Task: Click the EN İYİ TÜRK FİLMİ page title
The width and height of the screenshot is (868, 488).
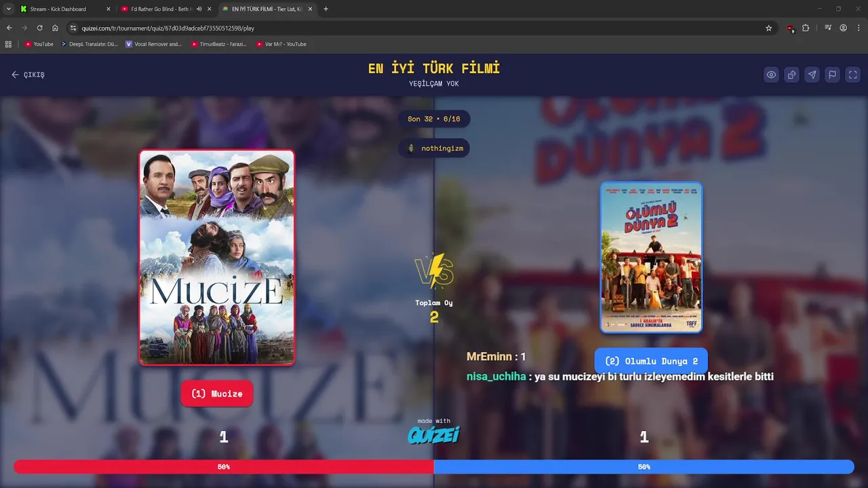Action: click(434, 68)
